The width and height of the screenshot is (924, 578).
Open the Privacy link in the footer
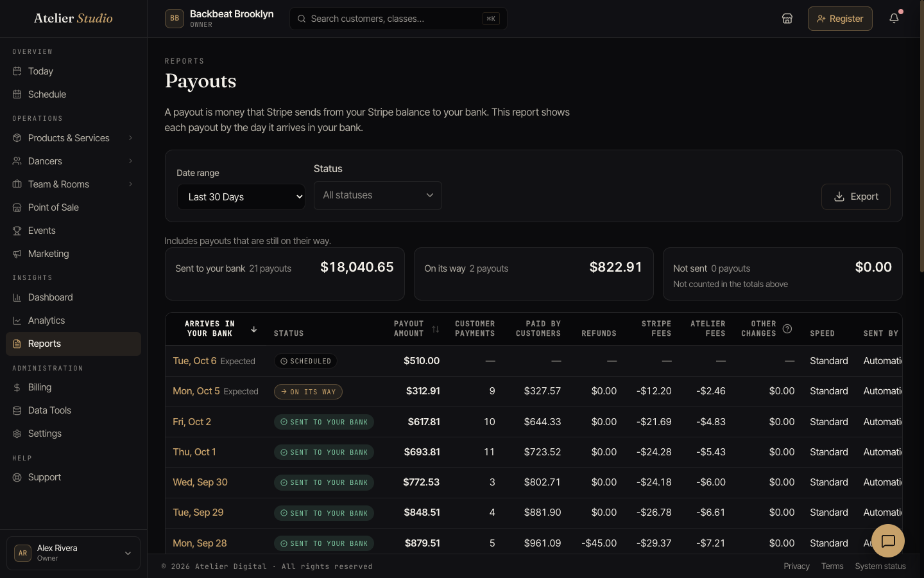[796, 566]
